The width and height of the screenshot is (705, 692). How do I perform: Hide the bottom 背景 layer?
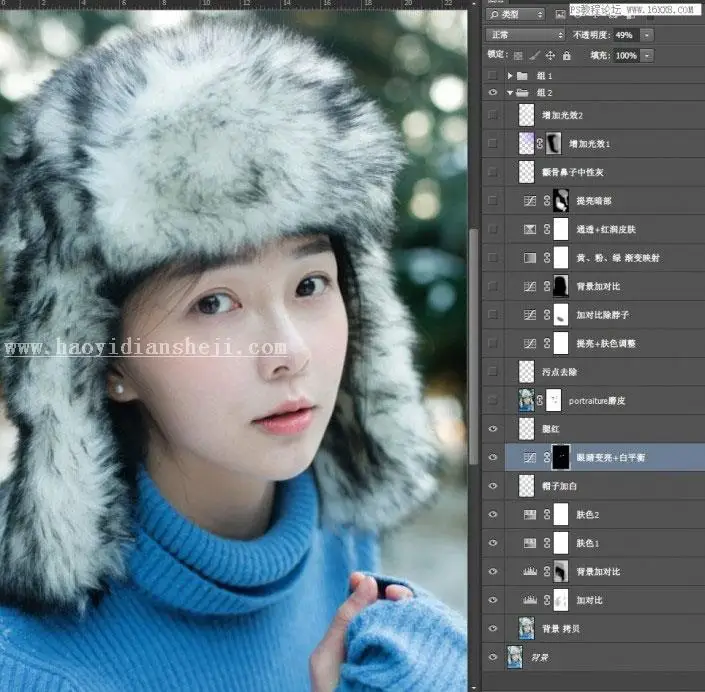[x=493, y=656]
